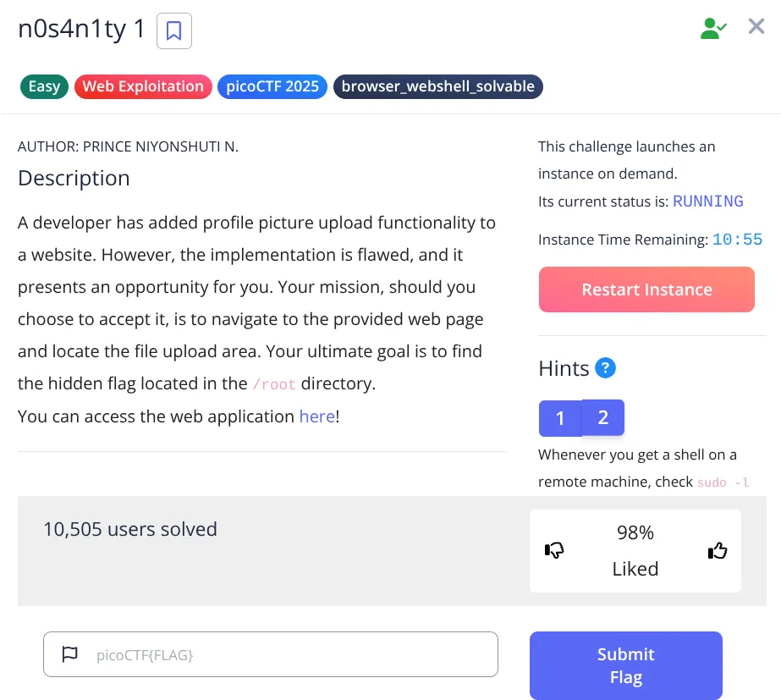Click inside the picoCTF{FLAG} input field

(271, 653)
